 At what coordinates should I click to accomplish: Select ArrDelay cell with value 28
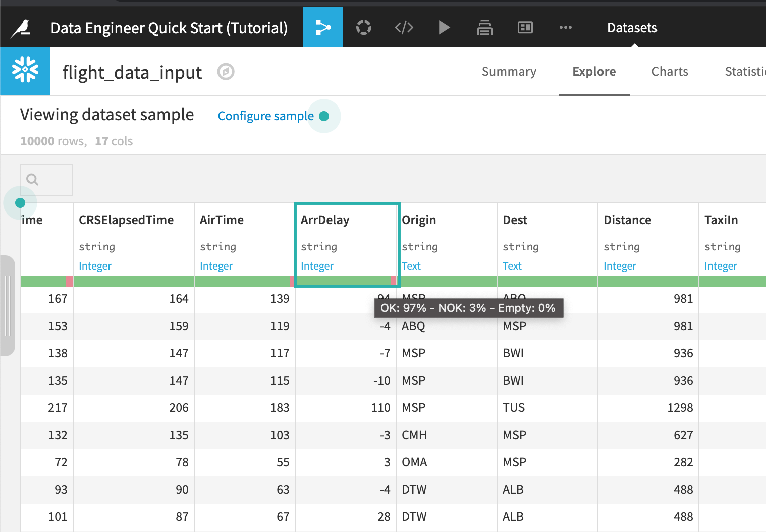346,517
